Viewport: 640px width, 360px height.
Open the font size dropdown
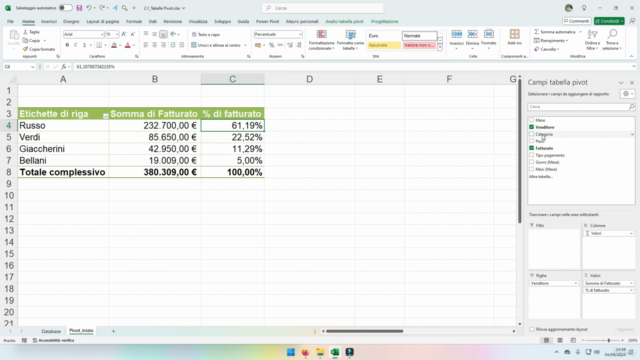pyautogui.click(x=117, y=34)
